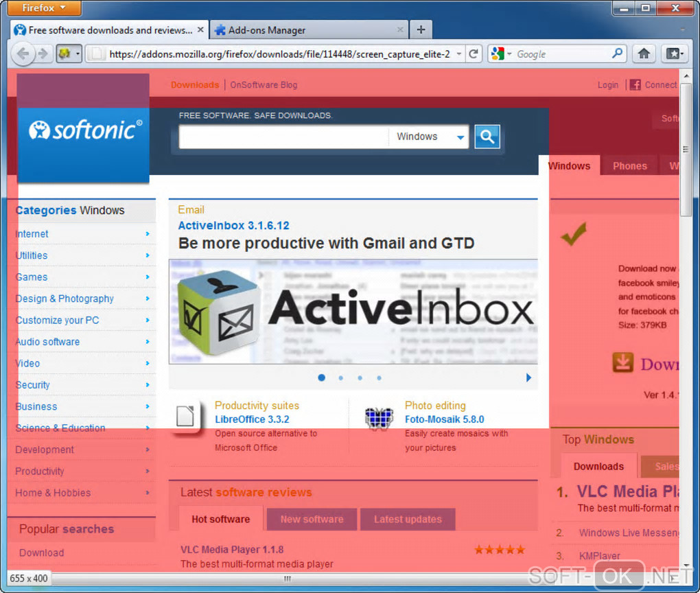Image resolution: width=700 pixels, height=593 pixels.
Task: Select the Hot software tab
Action: (220, 519)
